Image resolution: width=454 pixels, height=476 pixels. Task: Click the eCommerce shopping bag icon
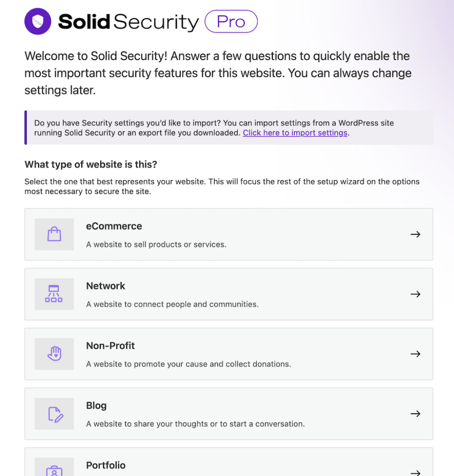(54, 234)
